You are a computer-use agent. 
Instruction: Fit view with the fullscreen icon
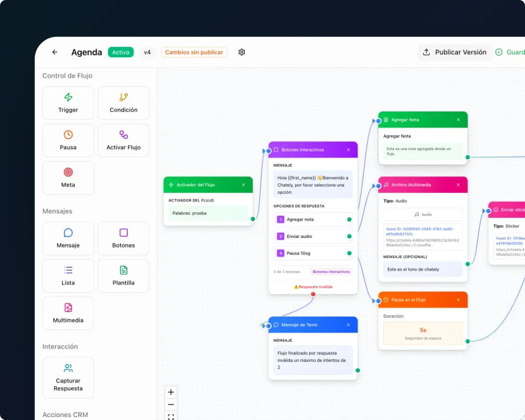coord(171,416)
